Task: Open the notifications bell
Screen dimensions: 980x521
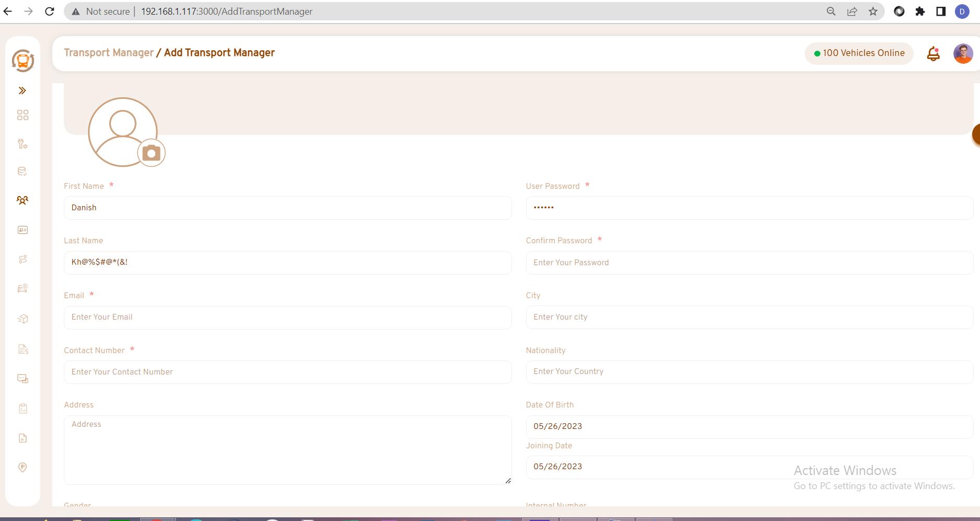Action: click(x=933, y=53)
